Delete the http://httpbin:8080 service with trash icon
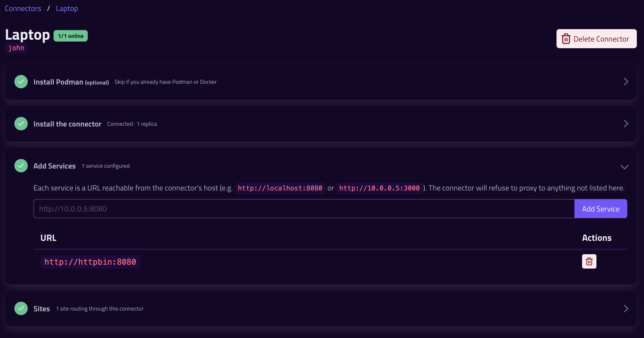644x338 pixels. [589, 262]
